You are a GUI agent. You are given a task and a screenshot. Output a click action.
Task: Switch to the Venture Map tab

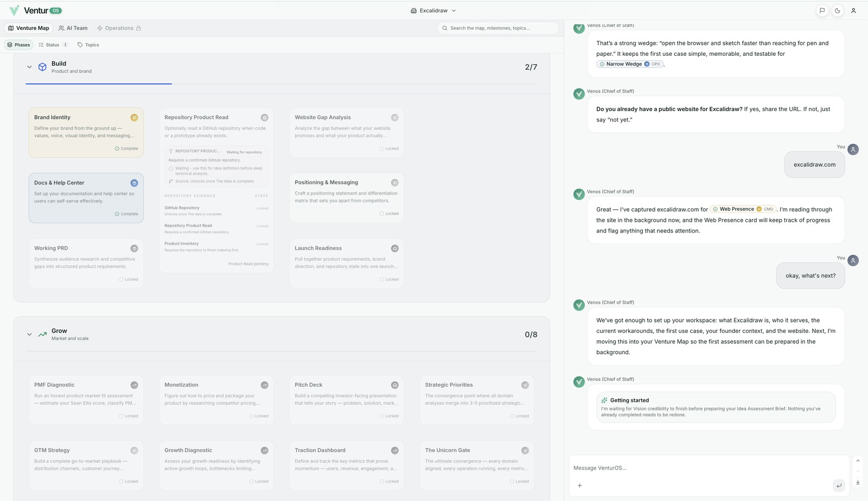[29, 28]
